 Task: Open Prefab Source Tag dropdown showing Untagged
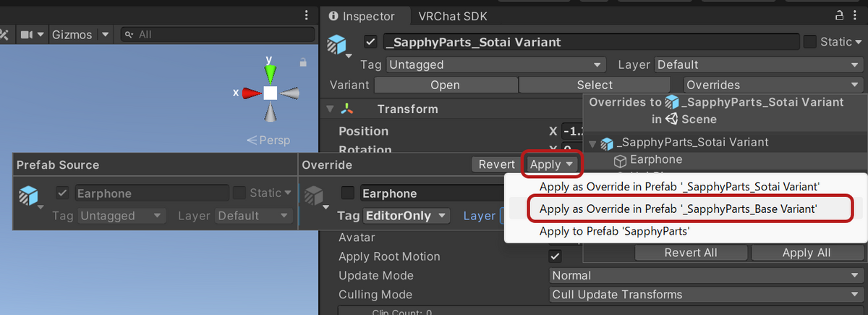coord(122,216)
